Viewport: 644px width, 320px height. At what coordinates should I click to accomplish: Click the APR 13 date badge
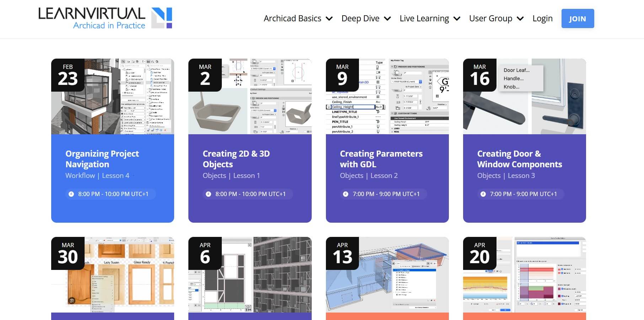click(x=342, y=253)
